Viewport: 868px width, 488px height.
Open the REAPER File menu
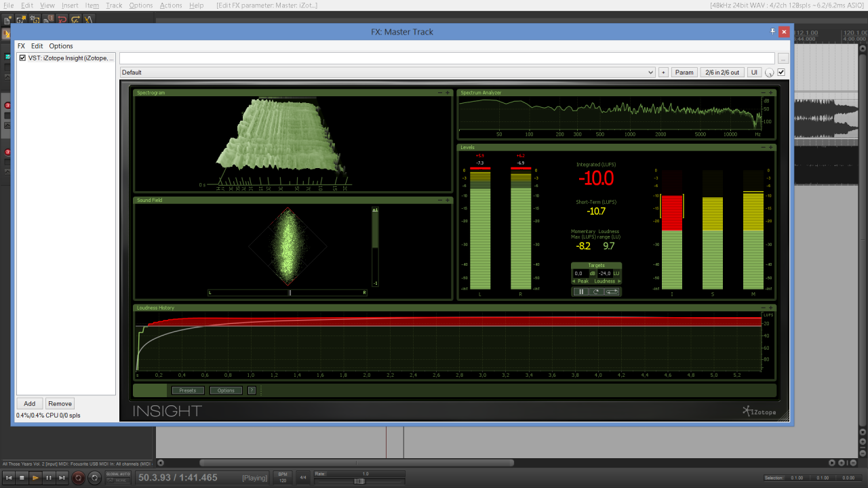coord(8,5)
